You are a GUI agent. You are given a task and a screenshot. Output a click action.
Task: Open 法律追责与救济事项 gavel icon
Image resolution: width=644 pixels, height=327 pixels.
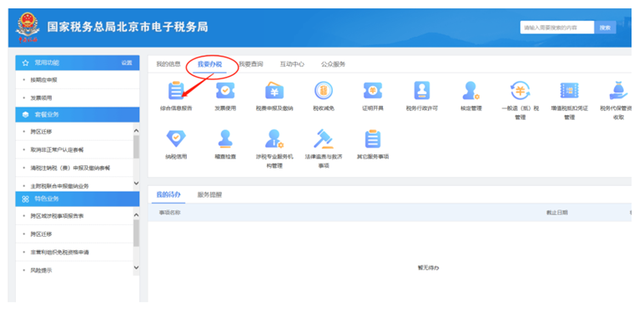[324, 138]
